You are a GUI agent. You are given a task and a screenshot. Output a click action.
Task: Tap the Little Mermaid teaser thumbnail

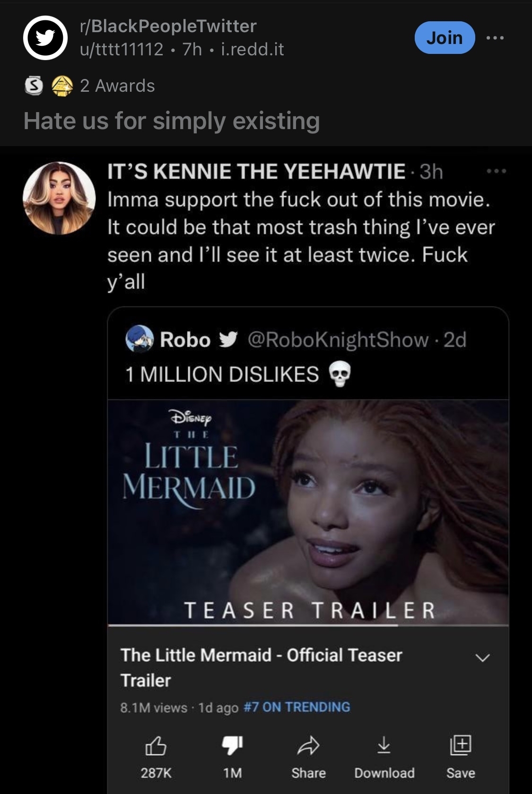[x=308, y=512]
